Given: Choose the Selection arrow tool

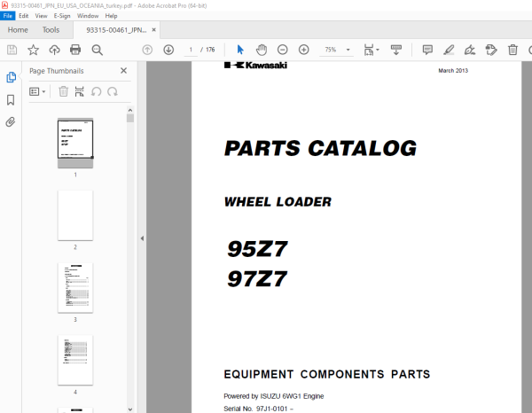Looking at the screenshot, I should (240, 50).
